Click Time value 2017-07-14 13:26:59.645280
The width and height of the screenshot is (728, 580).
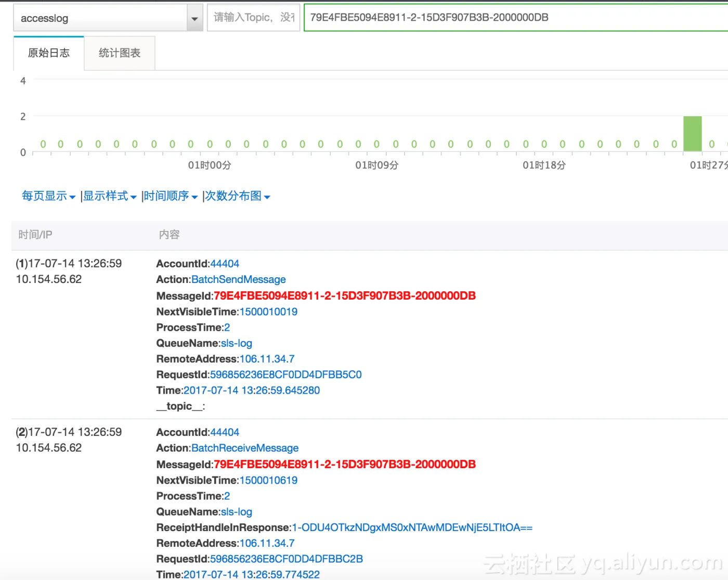click(252, 390)
